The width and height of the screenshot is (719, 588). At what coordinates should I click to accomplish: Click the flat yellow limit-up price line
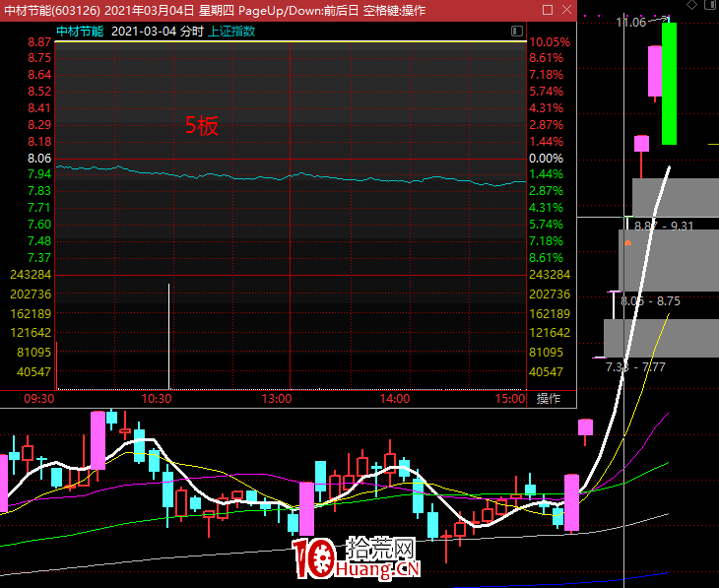291,41
